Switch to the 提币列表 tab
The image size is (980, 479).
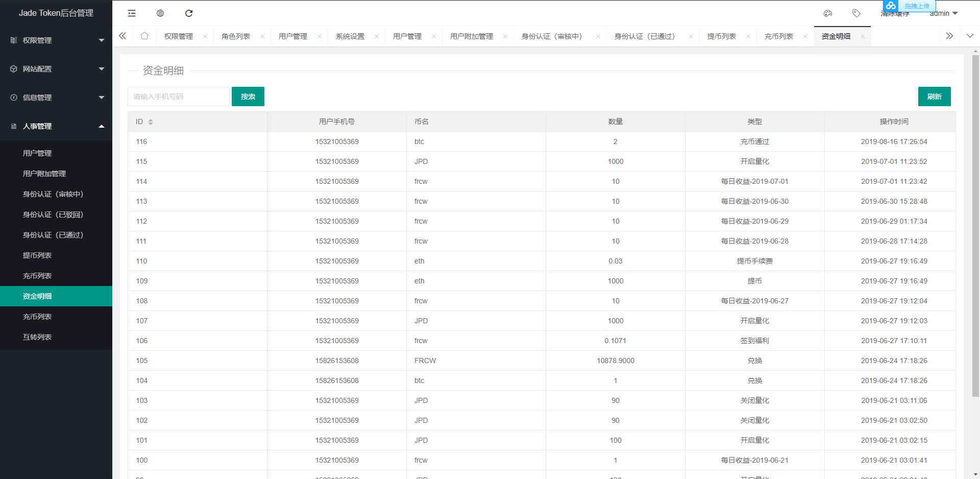pyautogui.click(x=721, y=36)
